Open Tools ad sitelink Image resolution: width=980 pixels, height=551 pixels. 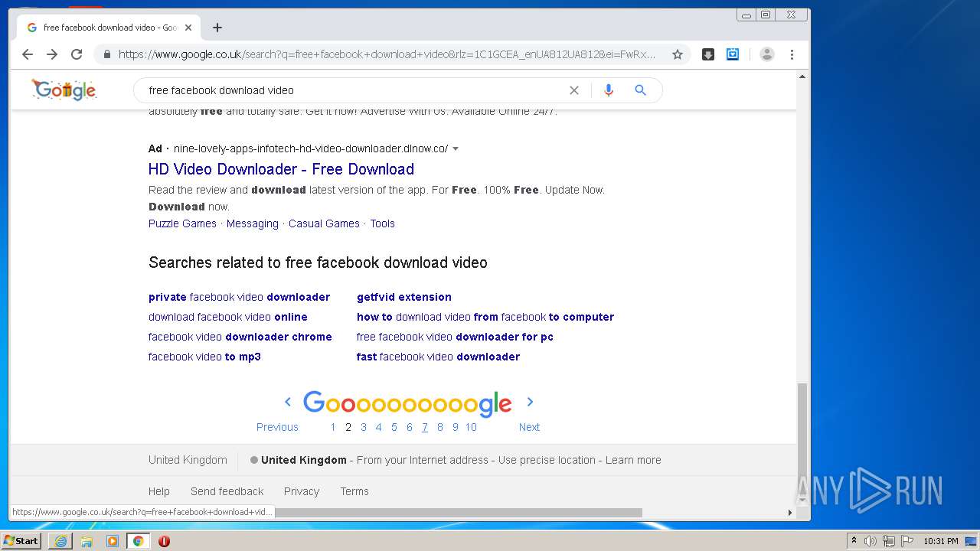[x=382, y=223]
